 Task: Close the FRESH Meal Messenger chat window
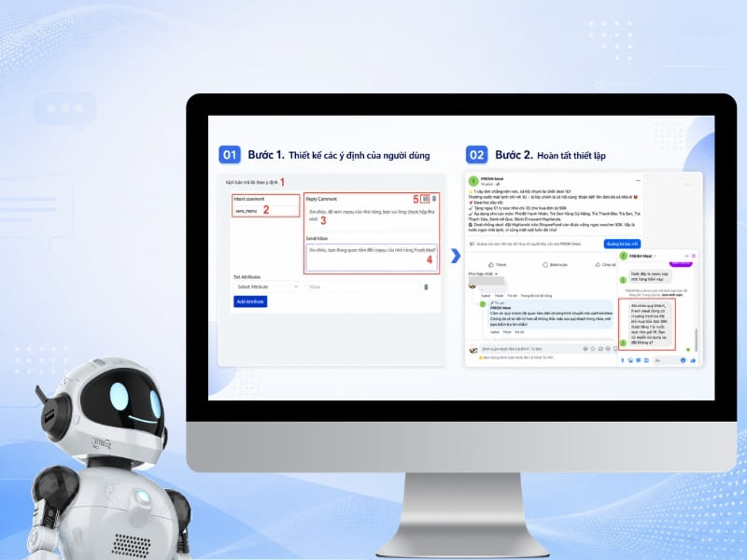point(694,256)
